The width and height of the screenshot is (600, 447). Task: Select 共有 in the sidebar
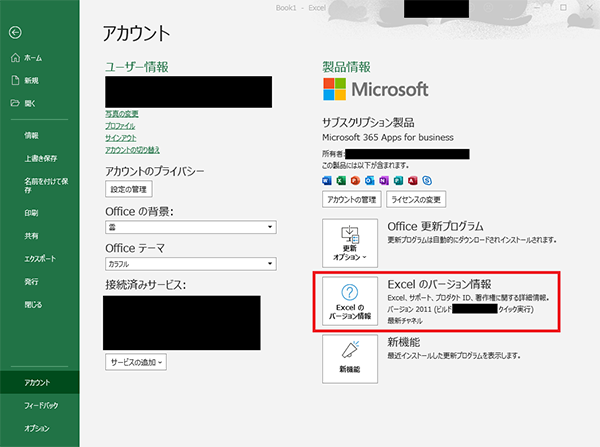(31, 236)
